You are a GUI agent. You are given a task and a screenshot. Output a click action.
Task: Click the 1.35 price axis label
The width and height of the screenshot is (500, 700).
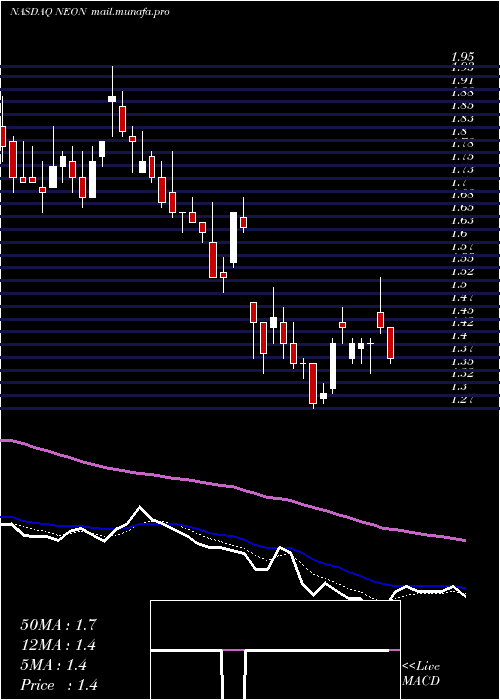click(x=462, y=361)
